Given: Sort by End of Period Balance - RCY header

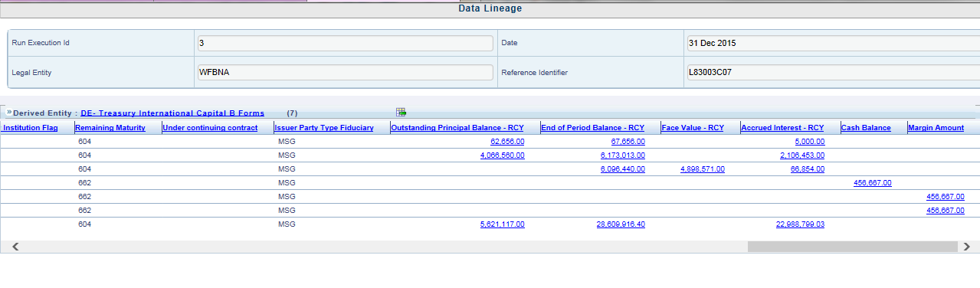Looking at the screenshot, I should [x=593, y=128].
